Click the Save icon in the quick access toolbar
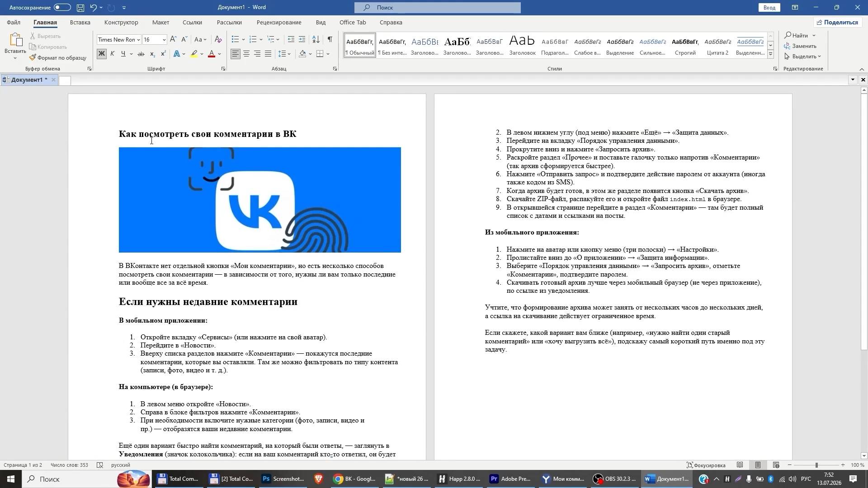 click(x=80, y=8)
